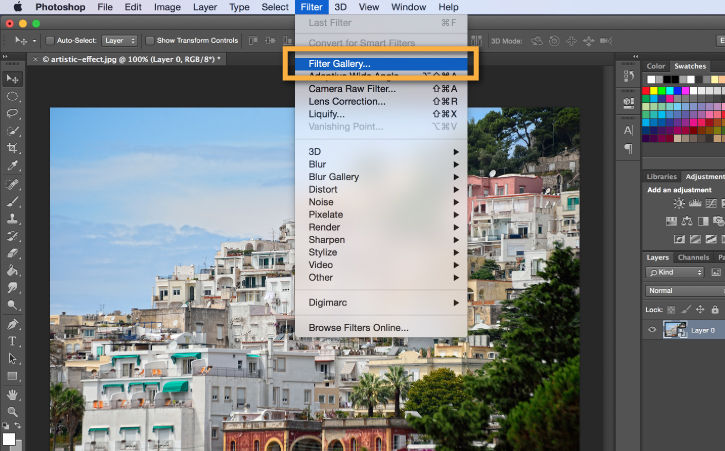725x451 pixels.
Task: Toggle lock image pixels brush icon
Action: [x=686, y=309]
